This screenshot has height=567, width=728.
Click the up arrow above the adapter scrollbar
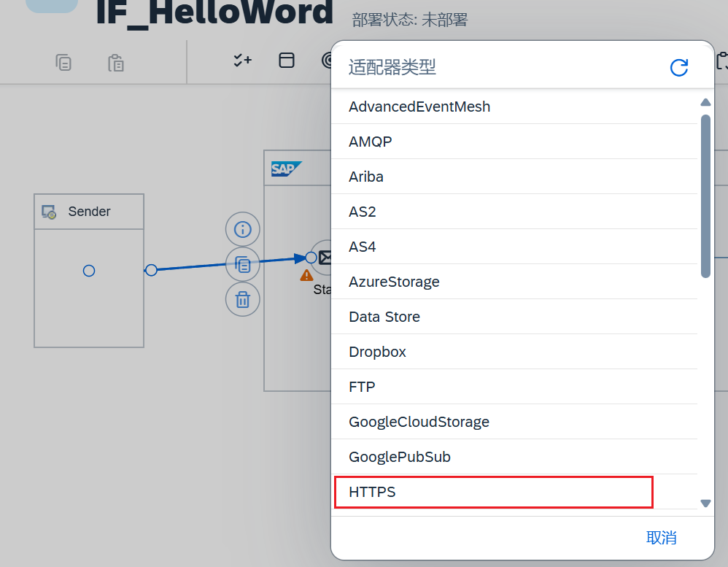[x=705, y=102]
